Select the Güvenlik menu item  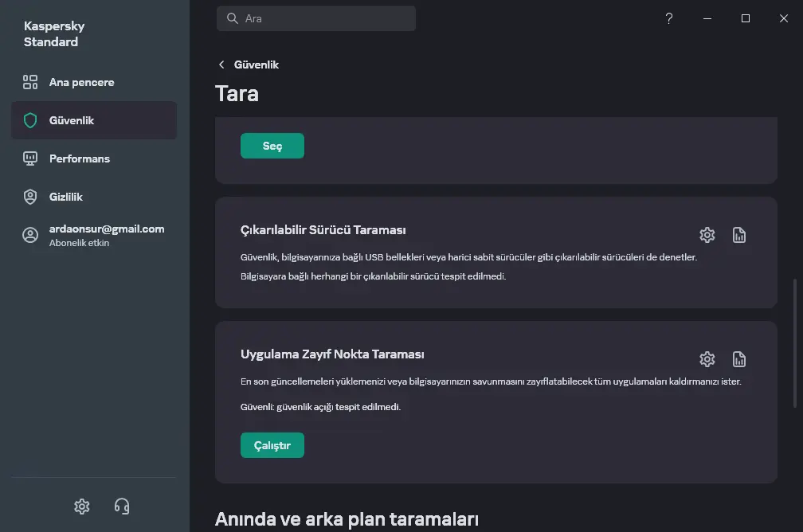click(94, 120)
